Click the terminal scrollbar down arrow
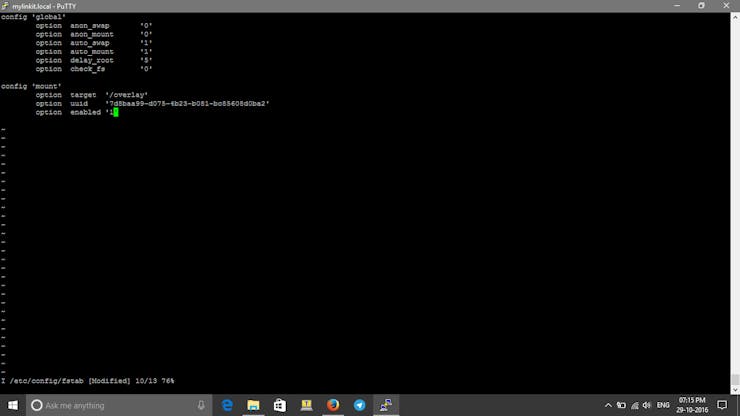Viewport: 740px width, 416px height. 735,390
